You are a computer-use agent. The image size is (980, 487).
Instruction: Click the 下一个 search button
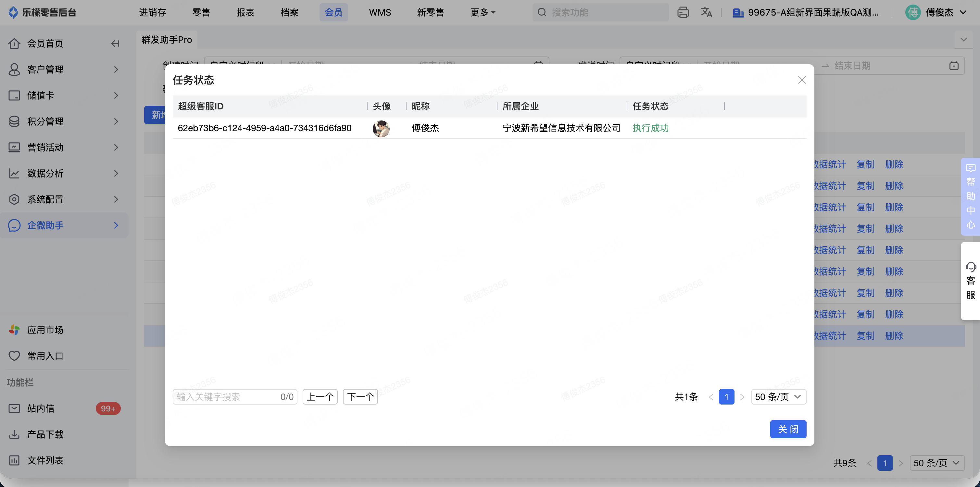pos(360,397)
